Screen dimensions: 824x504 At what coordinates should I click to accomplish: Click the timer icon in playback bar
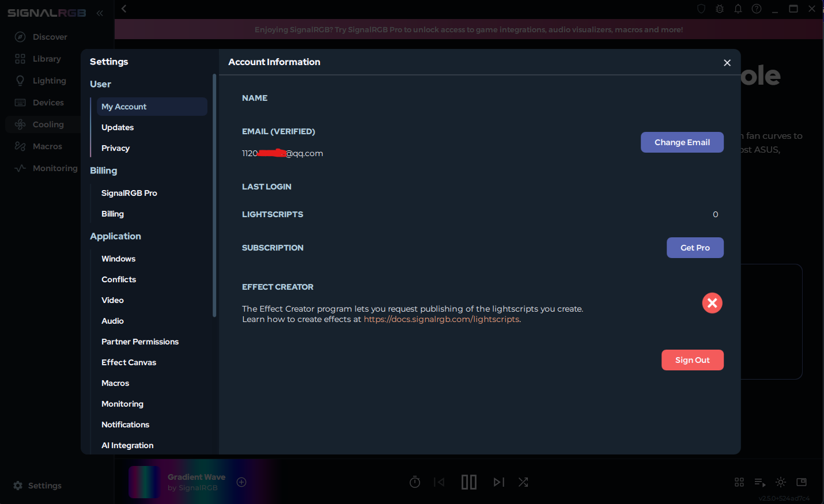[x=415, y=482]
